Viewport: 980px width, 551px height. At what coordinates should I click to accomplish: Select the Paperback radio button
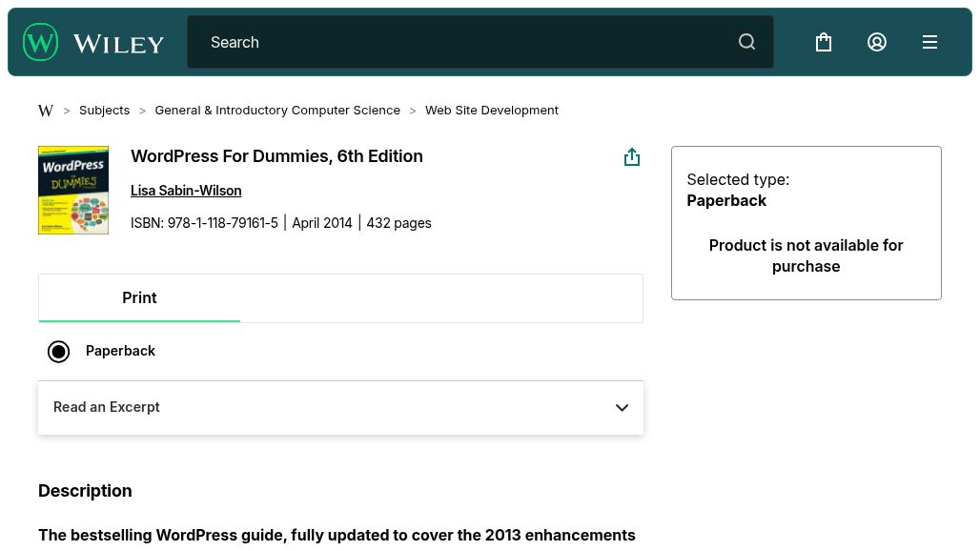(x=59, y=352)
